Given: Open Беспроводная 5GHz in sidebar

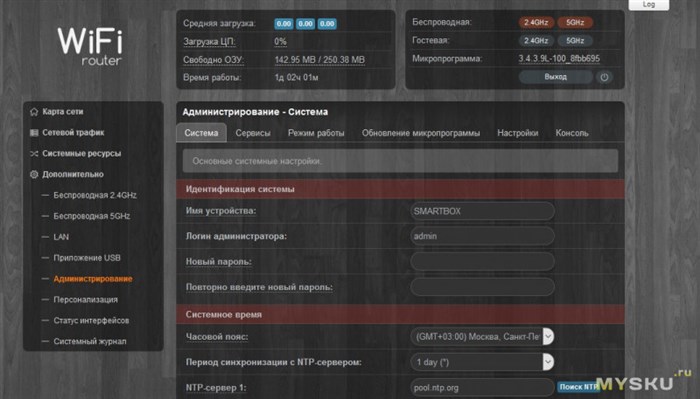Looking at the screenshot, I should [92, 216].
